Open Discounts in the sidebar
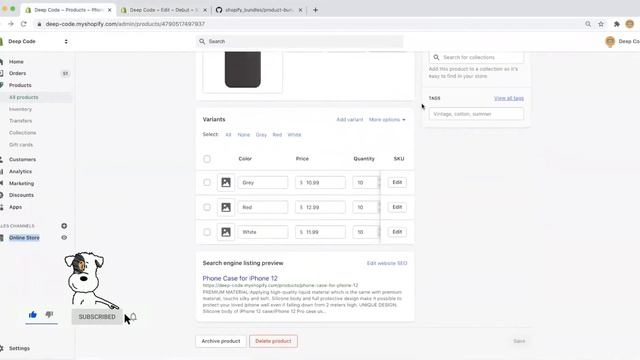Viewport: 640px width, 360px height. click(21, 195)
